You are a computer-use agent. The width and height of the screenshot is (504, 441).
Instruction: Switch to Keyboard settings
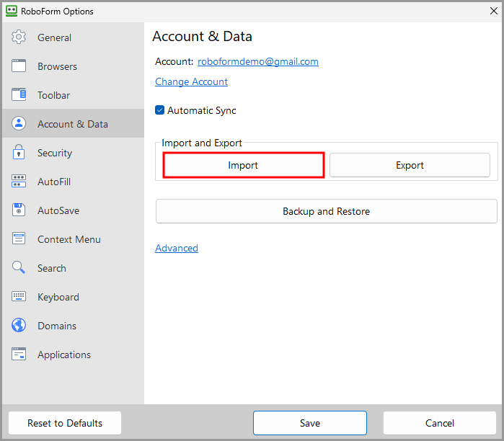coord(74,297)
